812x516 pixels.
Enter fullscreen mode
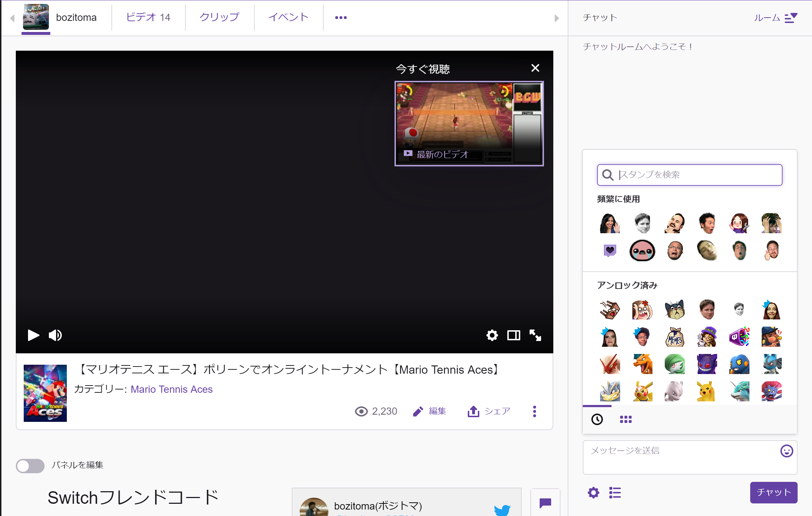[535, 335]
